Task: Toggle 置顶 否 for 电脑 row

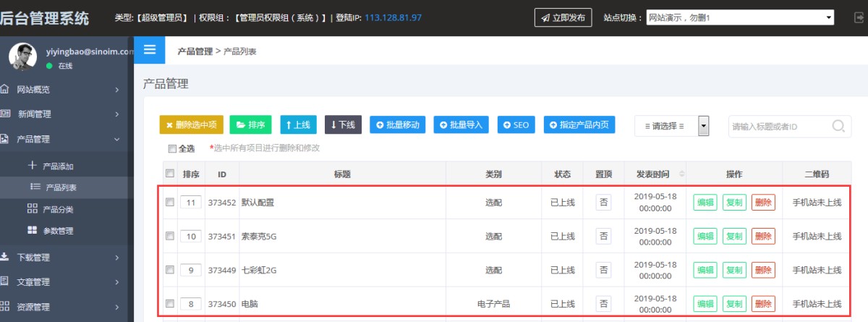Action: (603, 303)
